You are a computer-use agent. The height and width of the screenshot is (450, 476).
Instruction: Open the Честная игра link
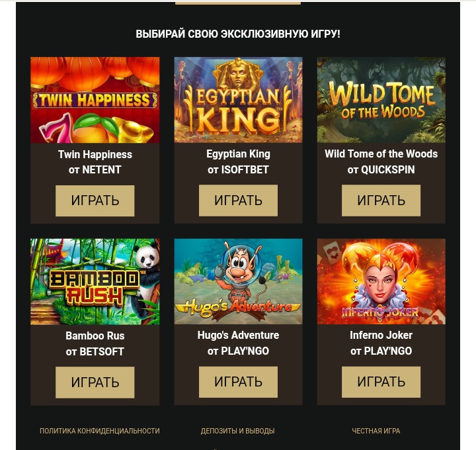376,431
